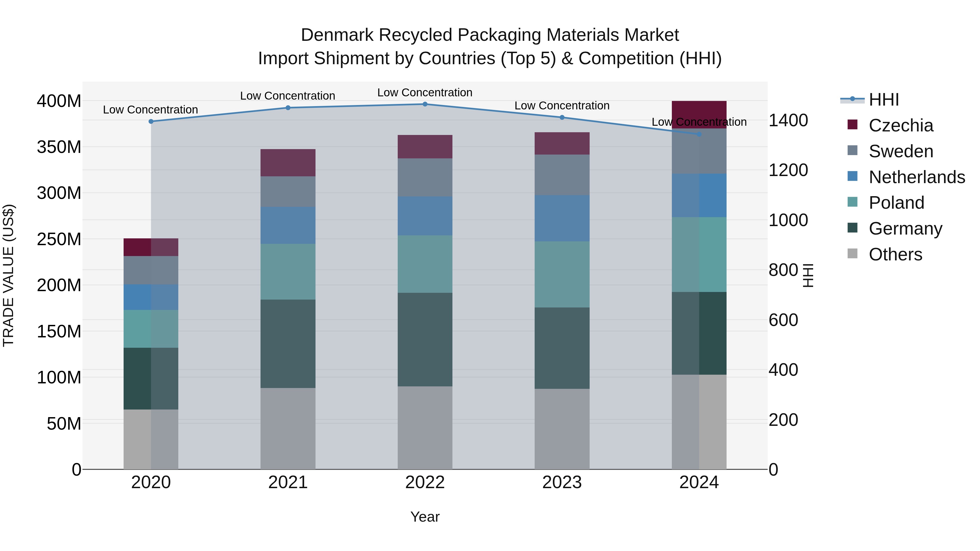Click the Low Concentration label above 2024
Viewport: 980px width, 551px height.
pyautogui.click(x=699, y=122)
